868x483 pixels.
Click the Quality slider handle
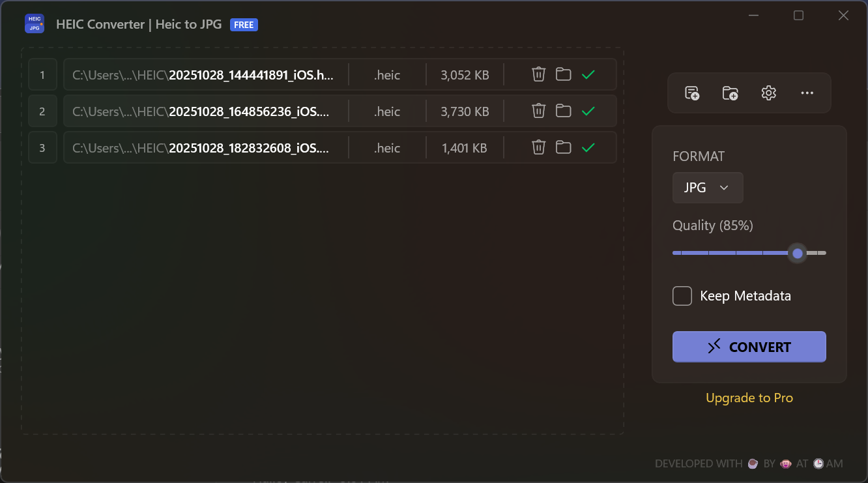point(797,253)
